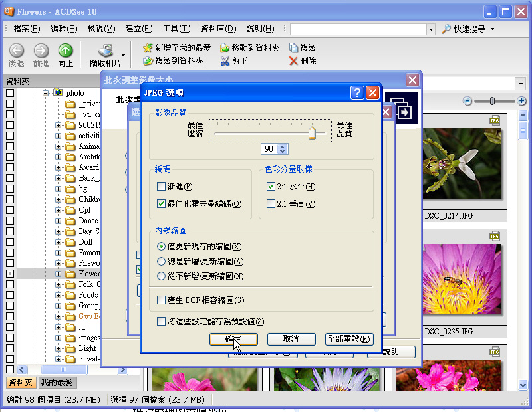Switch to the 我的最愛 tab
Screen dimensions: 532x412
click(x=57, y=383)
